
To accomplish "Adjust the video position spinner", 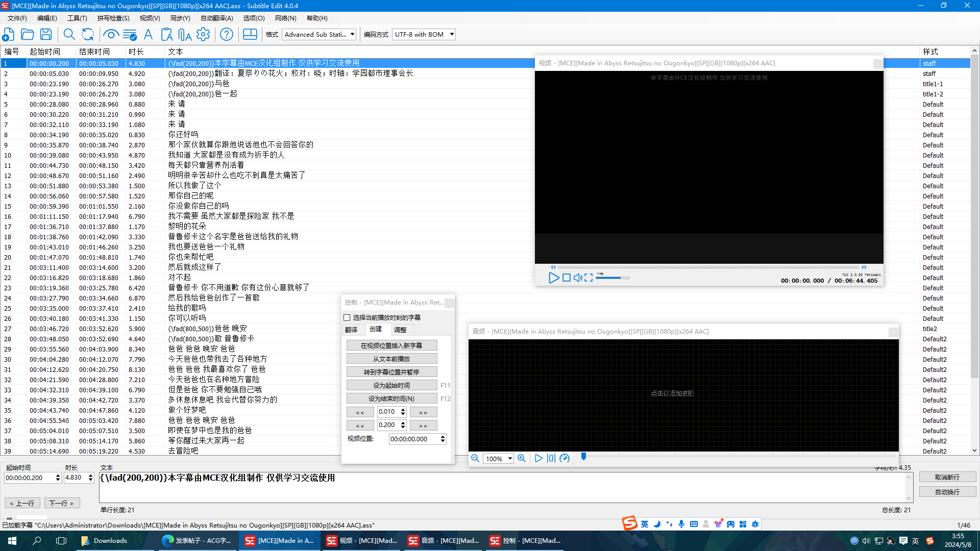I will click(443, 439).
